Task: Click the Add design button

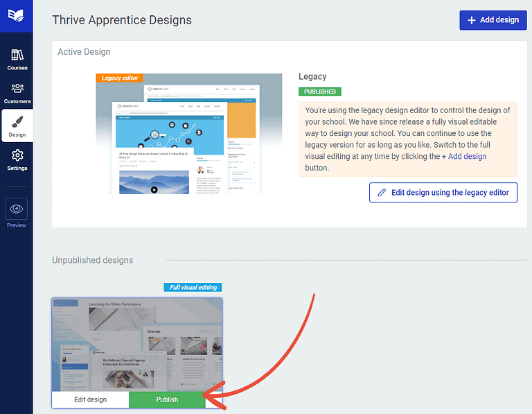Action: tap(493, 20)
